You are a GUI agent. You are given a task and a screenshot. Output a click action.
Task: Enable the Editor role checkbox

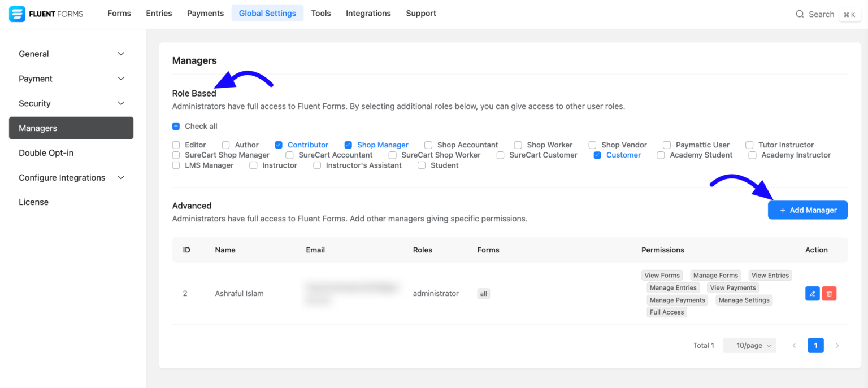176,145
